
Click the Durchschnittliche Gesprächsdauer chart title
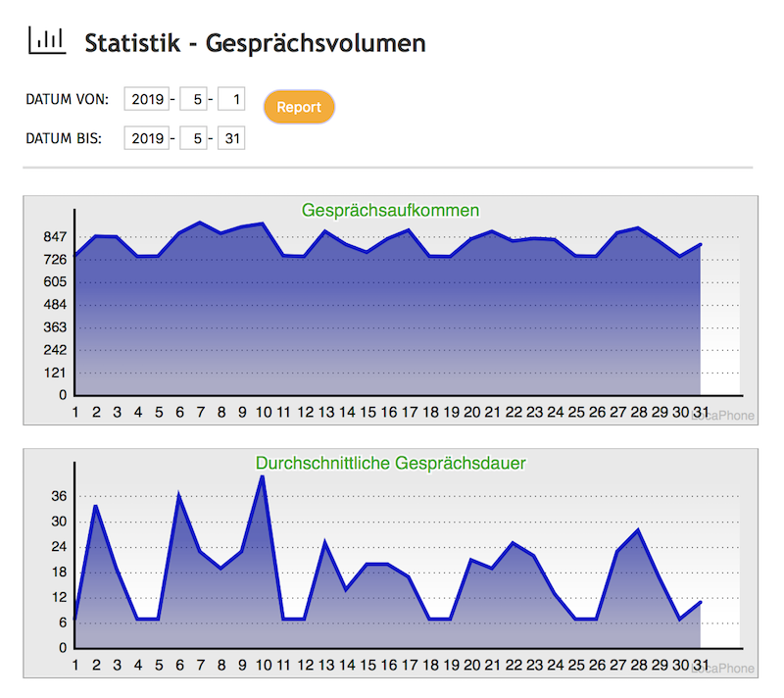pyautogui.click(x=390, y=462)
